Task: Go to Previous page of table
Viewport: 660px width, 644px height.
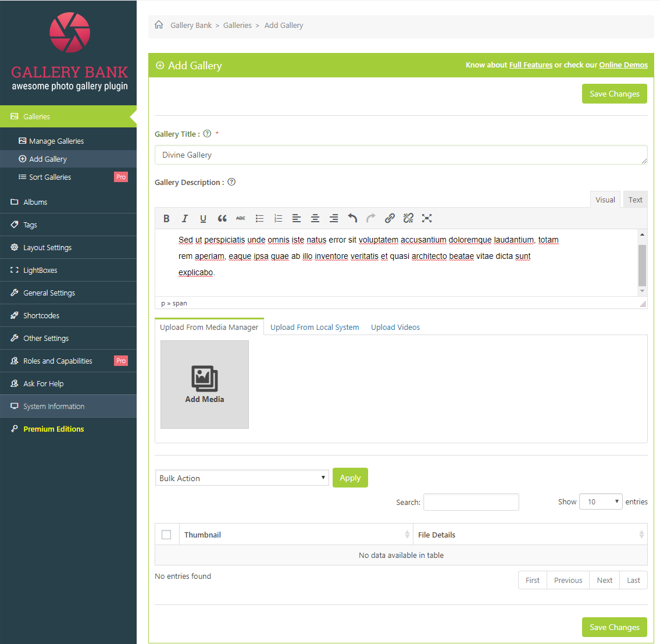Action: (x=568, y=581)
